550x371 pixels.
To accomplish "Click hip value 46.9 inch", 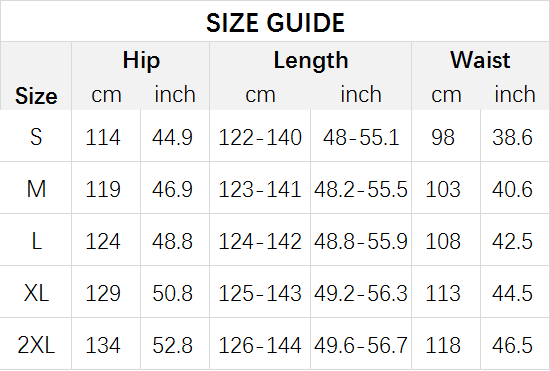I will point(172,189).
